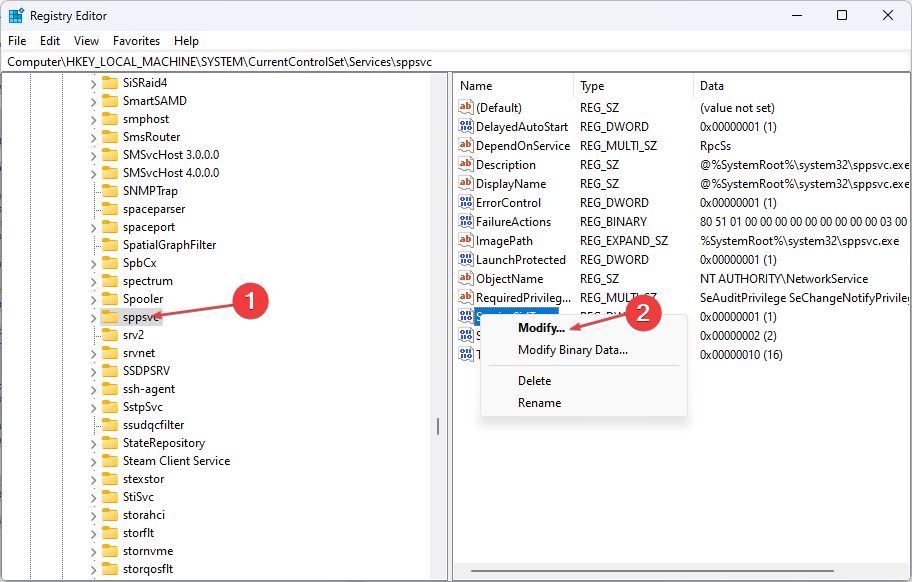Select the LaunchProtected DWORD icon

coord(466,259)
